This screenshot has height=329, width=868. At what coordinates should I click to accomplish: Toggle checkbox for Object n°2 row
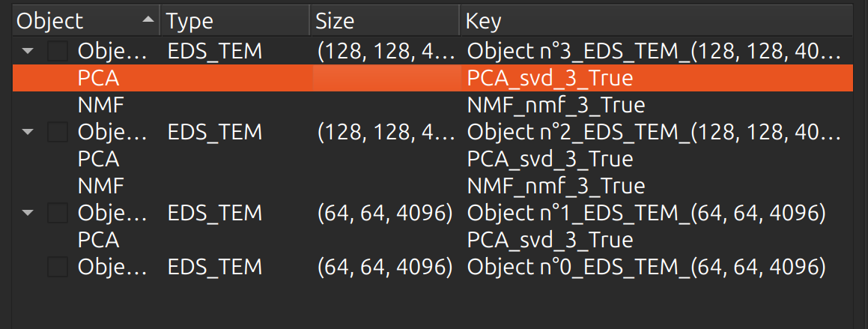58,133
